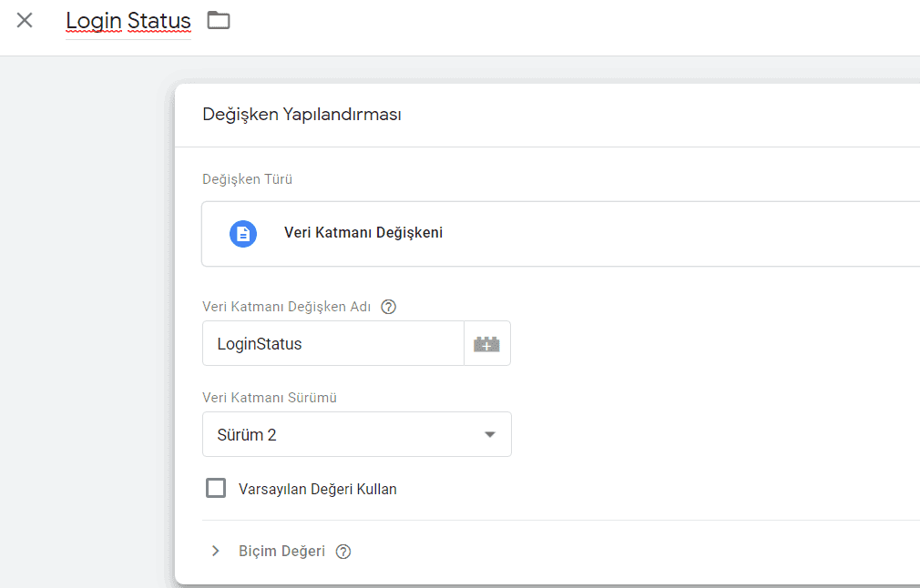Open help icon next to Biçim Değeri
The height and width of the screenshot is (588, 920).
343,552
